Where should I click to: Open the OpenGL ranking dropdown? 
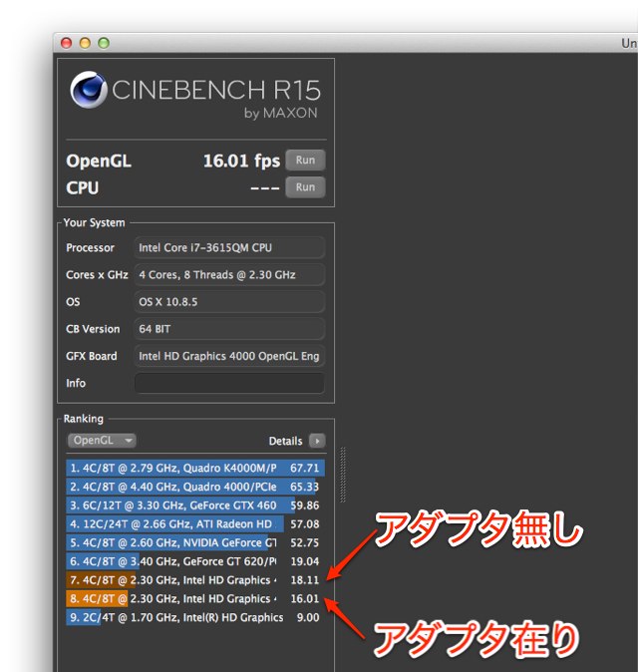pyautogui.click(x=102, y=440)
